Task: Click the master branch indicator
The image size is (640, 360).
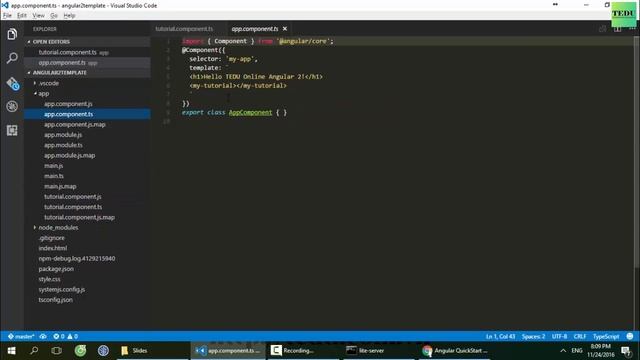Action: click(21, 336)
